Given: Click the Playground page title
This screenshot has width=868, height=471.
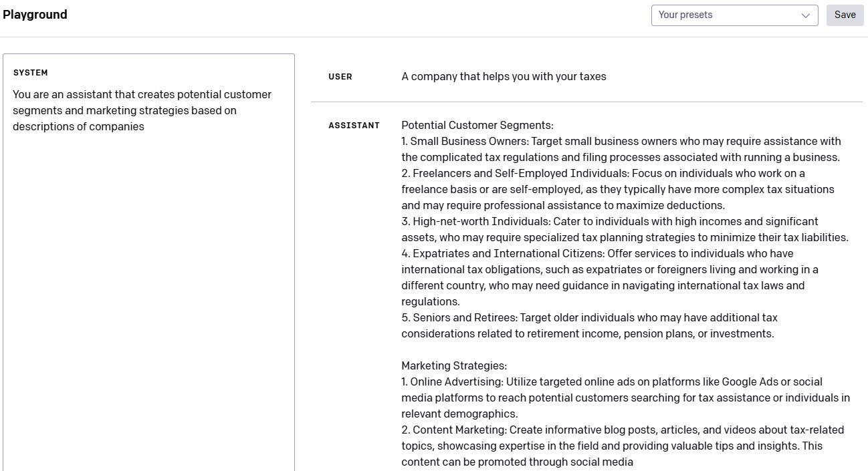Looking at the screenshot, I should tap(35, 15).
